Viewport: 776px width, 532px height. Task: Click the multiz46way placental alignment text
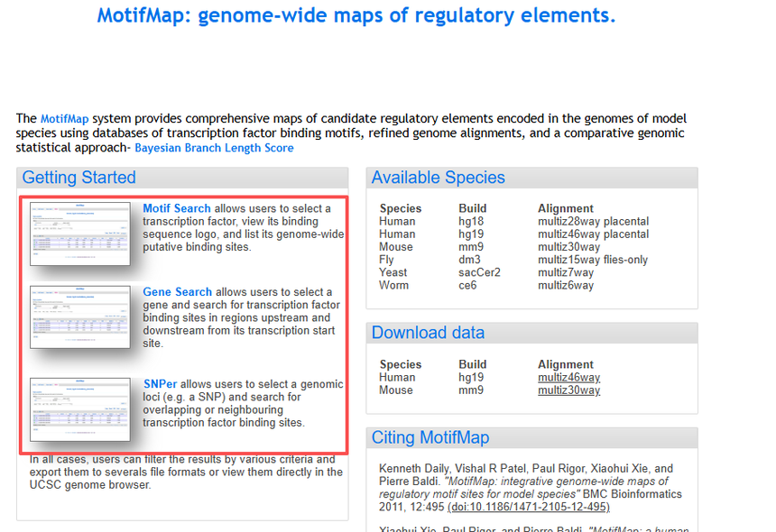[594, 234]
